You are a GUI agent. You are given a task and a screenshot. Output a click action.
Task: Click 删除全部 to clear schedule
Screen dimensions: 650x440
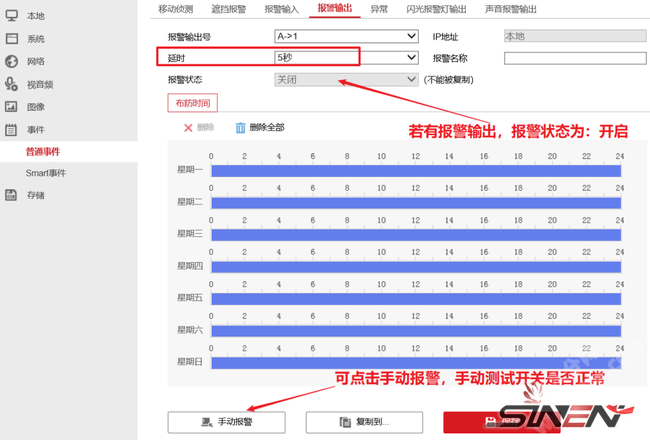pyautogui.click(x=267, y=128)
